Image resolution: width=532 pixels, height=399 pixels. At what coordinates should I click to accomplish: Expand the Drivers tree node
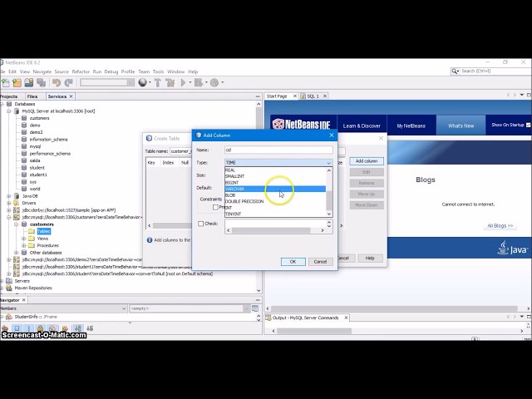coord(9,203)
